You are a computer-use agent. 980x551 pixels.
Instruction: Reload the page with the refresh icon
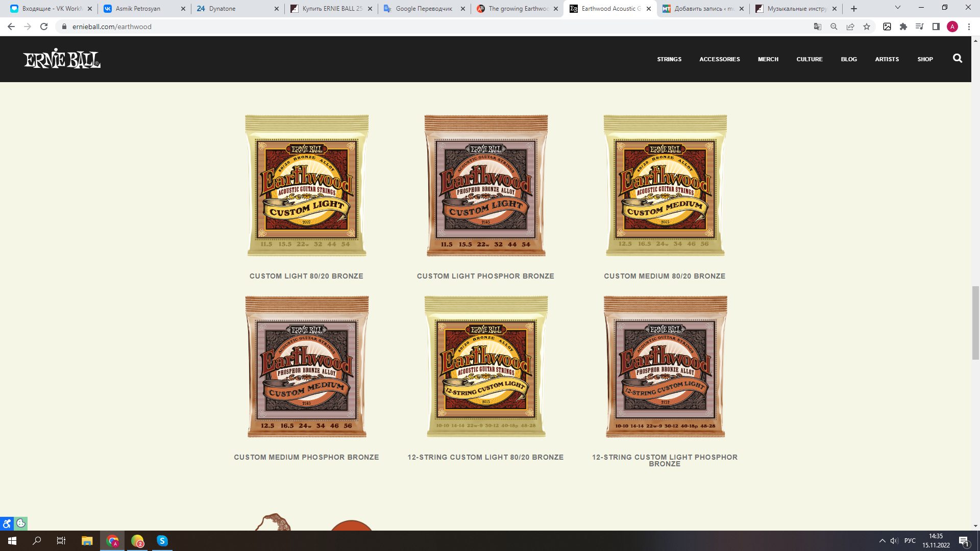coord(44,27)
